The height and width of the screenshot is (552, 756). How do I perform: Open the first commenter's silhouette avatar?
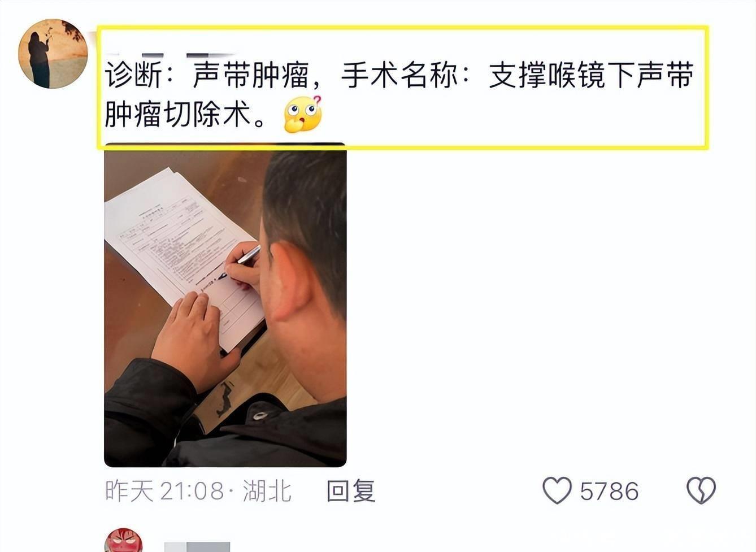click(53, 54)
